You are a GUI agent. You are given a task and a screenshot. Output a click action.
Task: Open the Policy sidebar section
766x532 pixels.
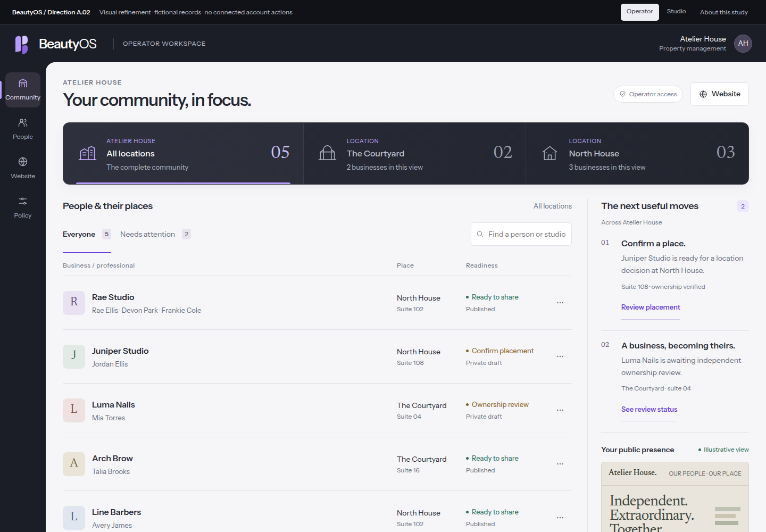coord(23,208)
